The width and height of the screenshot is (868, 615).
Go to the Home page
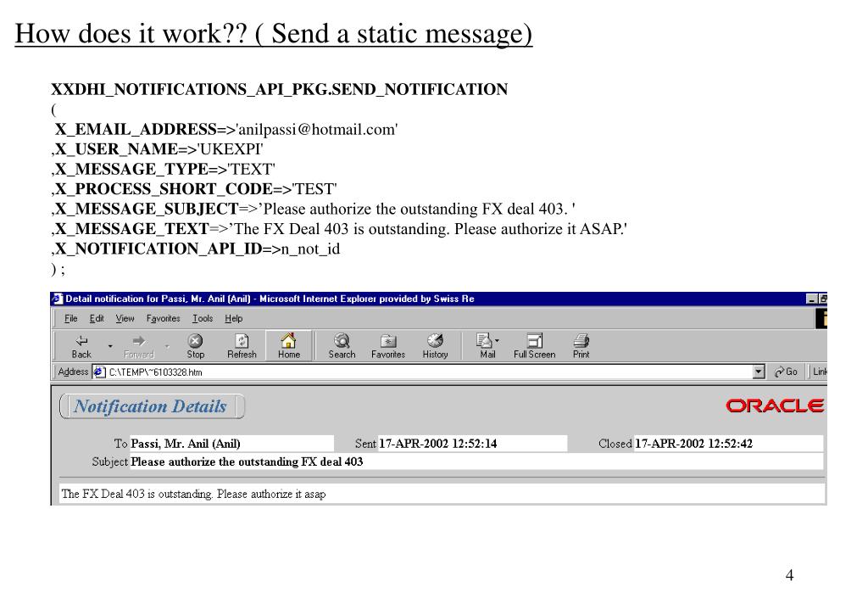pos(289,346)
